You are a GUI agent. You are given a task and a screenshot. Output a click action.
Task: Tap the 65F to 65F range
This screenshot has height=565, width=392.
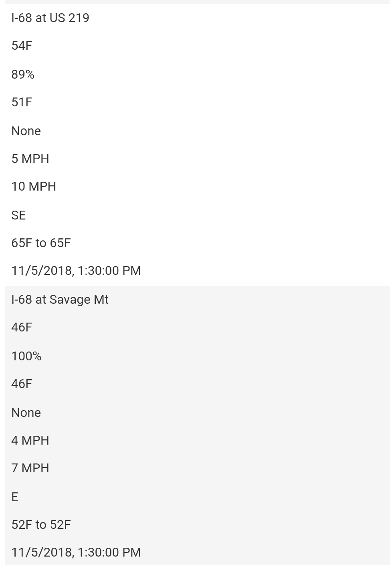(x=41, y=243)
